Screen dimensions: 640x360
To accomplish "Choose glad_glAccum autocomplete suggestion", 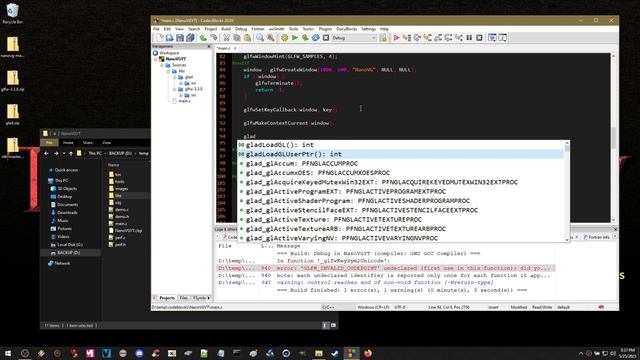I will pyautogui.click(x=402, y=164).
